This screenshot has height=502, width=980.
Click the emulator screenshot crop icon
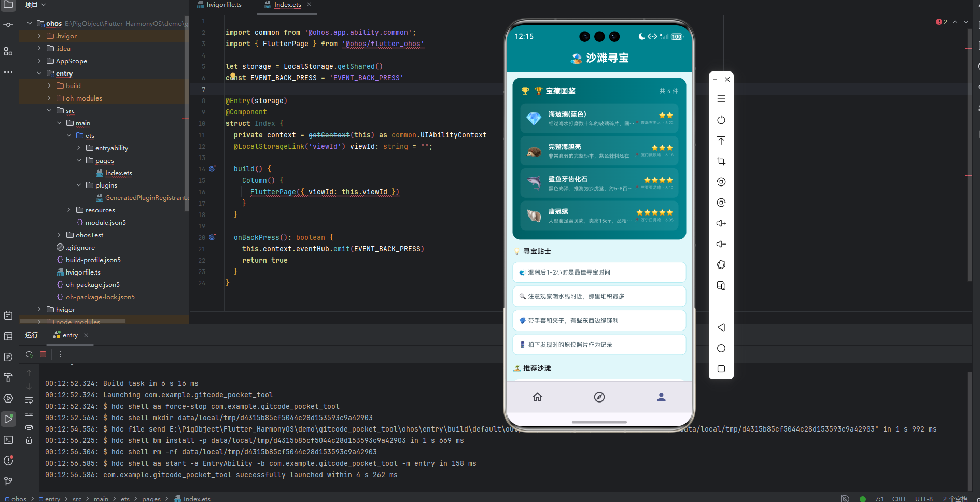pyautogui.click(x=721, y=161)
